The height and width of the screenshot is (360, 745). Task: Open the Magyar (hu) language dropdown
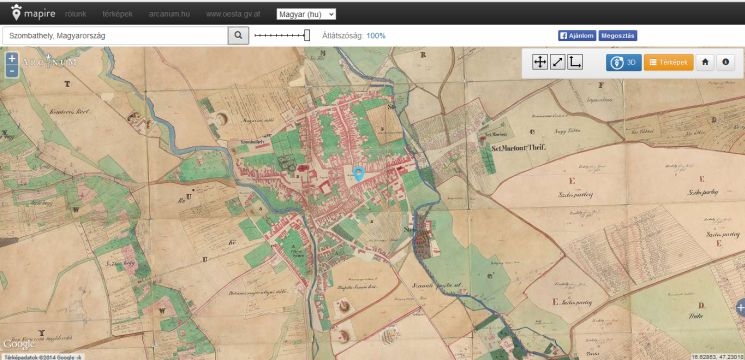click(306, 14)
